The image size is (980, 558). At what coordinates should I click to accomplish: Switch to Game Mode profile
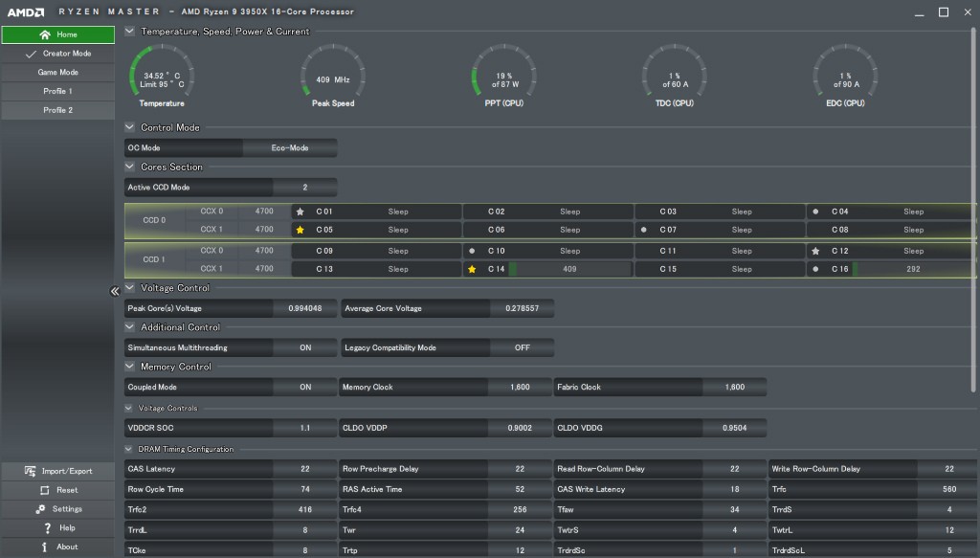tap(57, 72)
